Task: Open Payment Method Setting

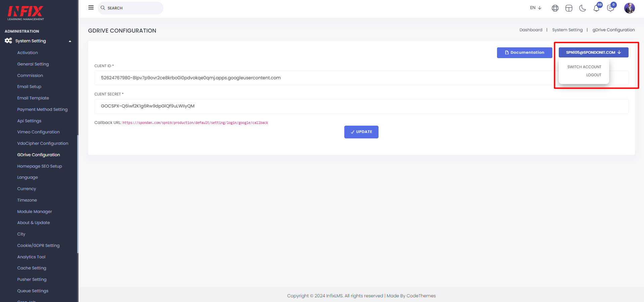Action: tap(42, 110)
